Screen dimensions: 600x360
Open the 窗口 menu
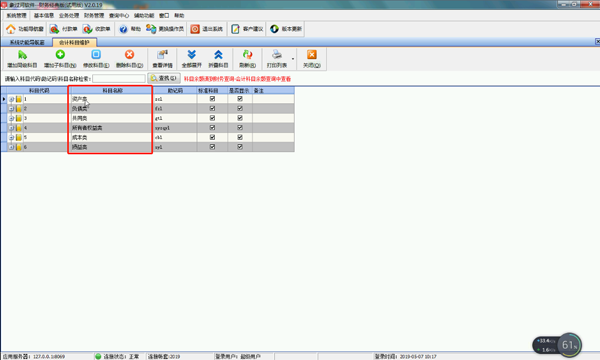[x=164, y=16]
